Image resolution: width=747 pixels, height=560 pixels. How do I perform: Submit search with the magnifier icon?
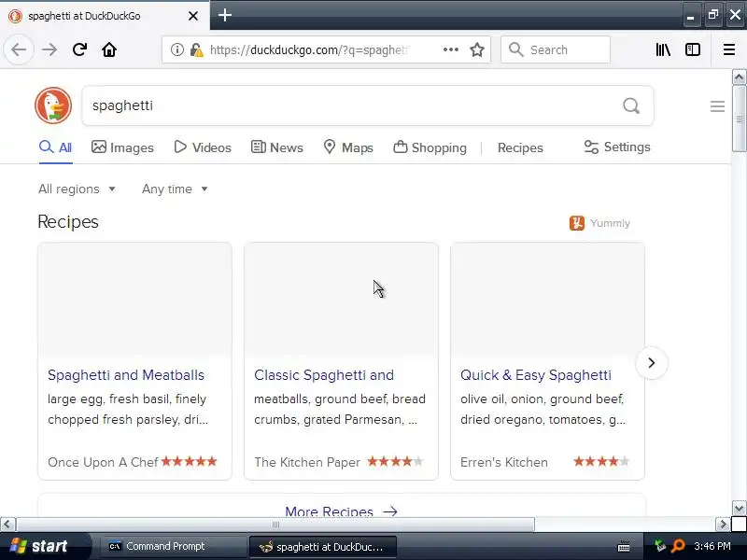[631, 105]
